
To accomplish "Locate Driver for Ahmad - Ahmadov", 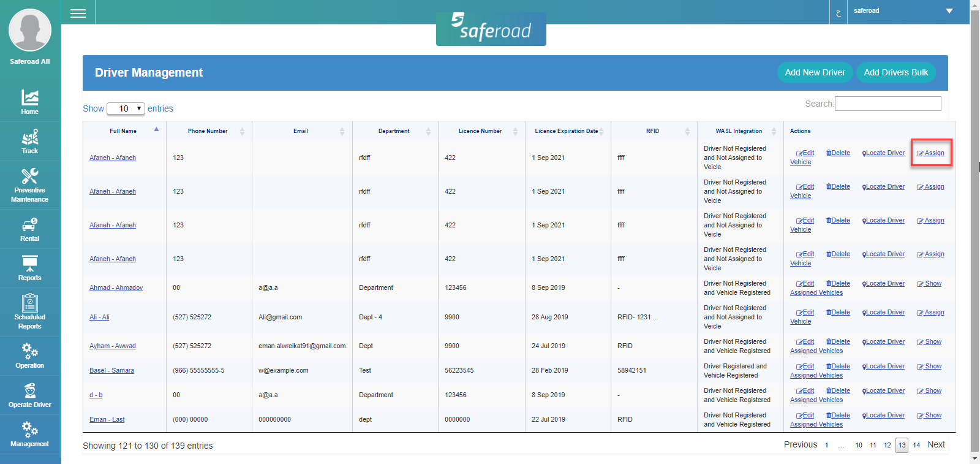I will pos(883,283).
